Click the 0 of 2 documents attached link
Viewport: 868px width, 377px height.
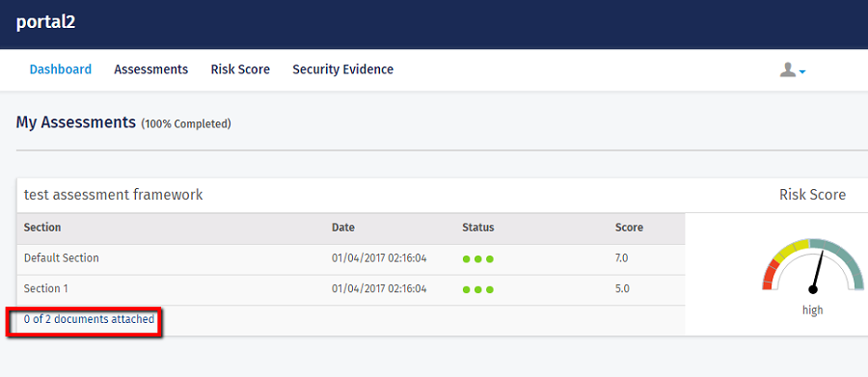[89, 319]
